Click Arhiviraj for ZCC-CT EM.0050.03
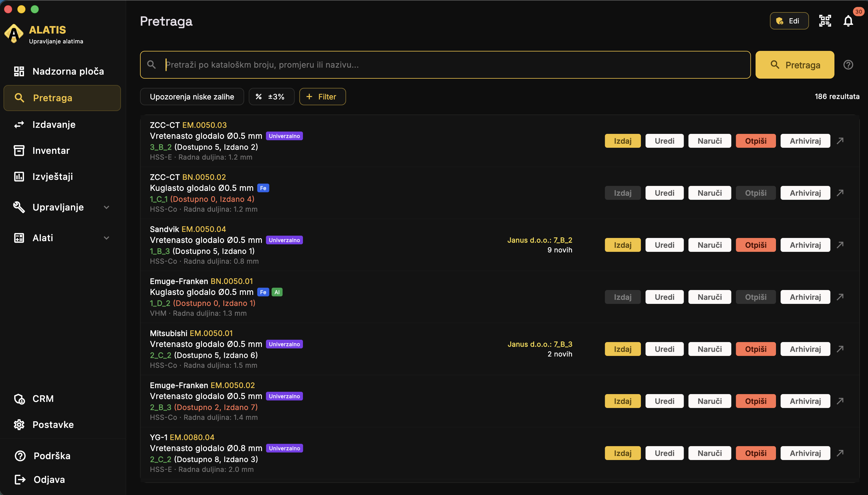The image size is (868, 495). 805,141
